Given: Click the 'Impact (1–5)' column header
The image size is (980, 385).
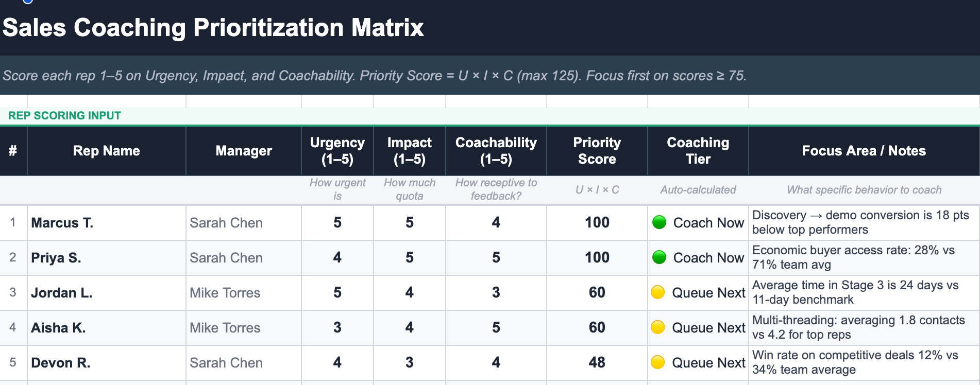Looking at the screenshot, I should (x=410, y=151).
